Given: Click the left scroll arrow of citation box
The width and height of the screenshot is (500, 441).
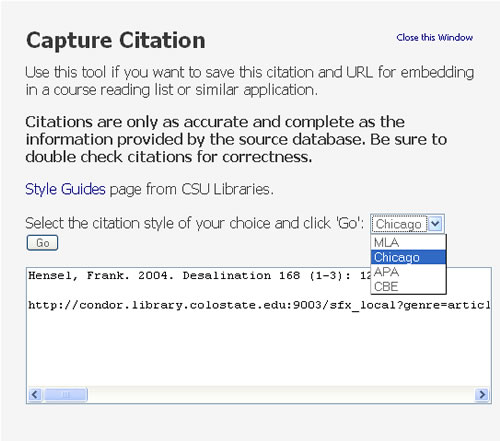Looking at the screenshot, I should click(35, 395).
